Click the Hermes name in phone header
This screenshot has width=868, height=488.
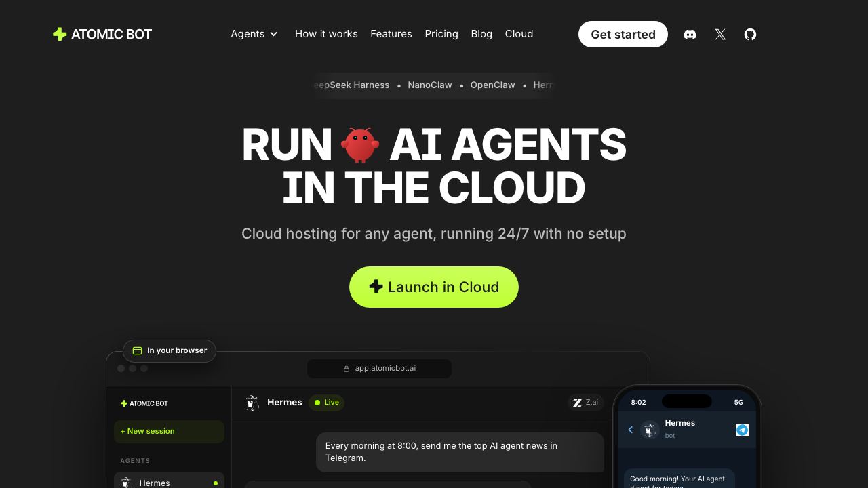point(680,423)
